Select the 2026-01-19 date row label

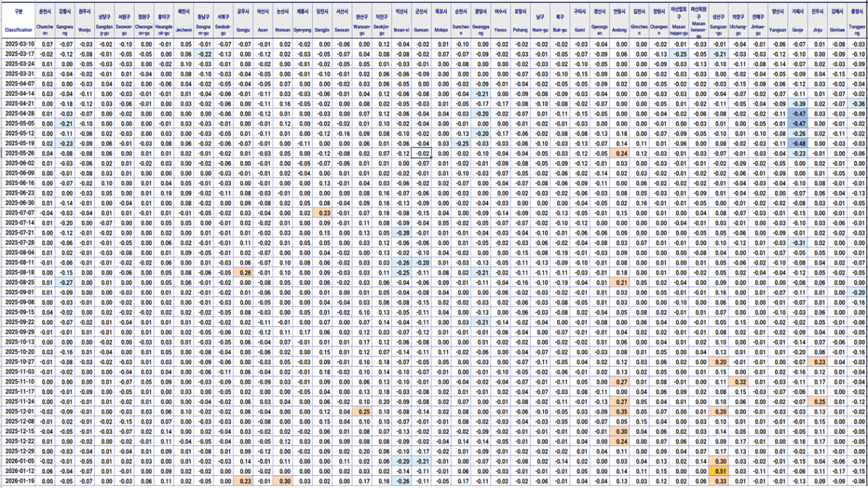tap(19, 481)
